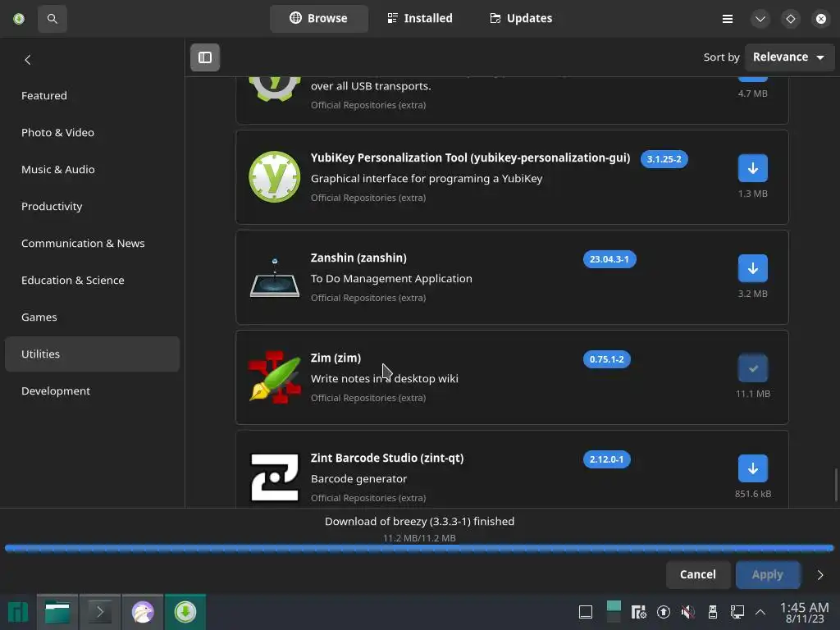The image size is (840, 630).
Task: Click the 0.75.1-2 version badge
Action: (606, 359)
